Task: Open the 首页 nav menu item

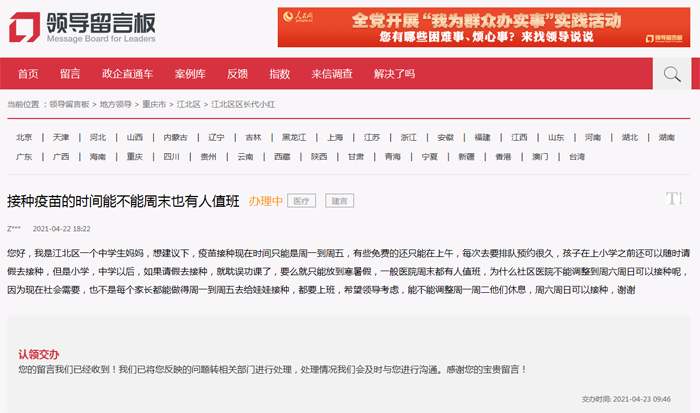Action: pyautogui.click(x=28, y=74)
